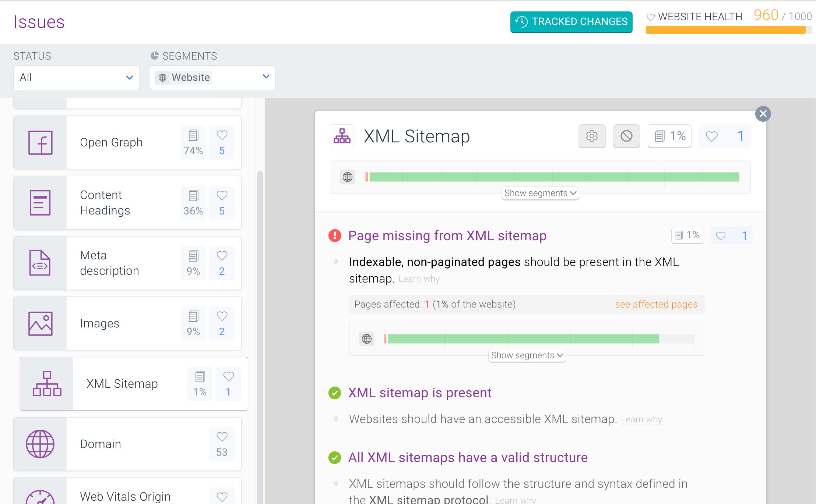Click the Web Vitals Origin gauge icon
Viewport: 816px width, 504px height.
[40, 497]
